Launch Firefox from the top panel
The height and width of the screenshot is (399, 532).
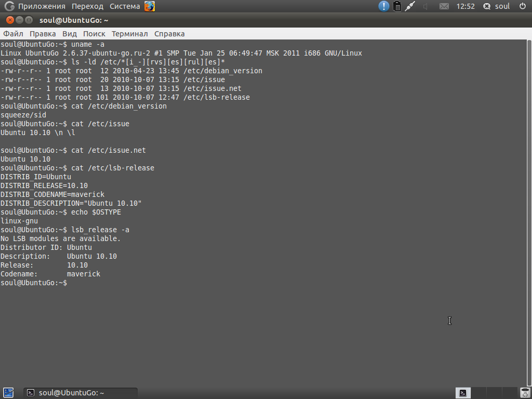pyautogui.click(x=150, y=6)
